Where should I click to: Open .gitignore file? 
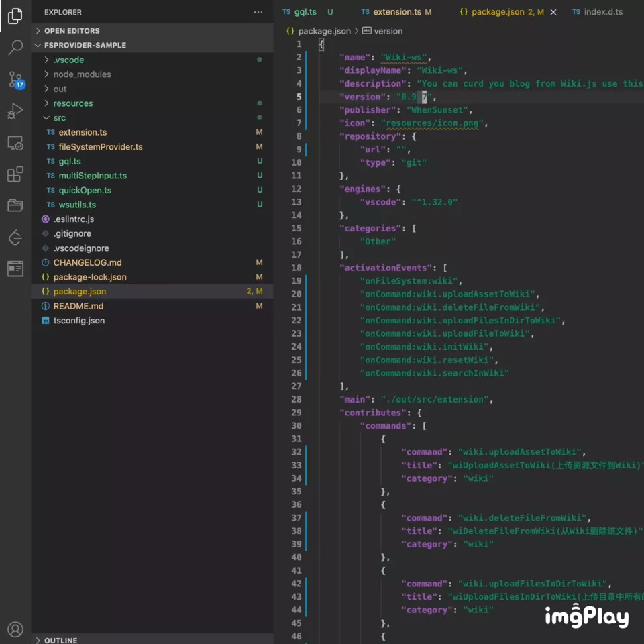152,233
